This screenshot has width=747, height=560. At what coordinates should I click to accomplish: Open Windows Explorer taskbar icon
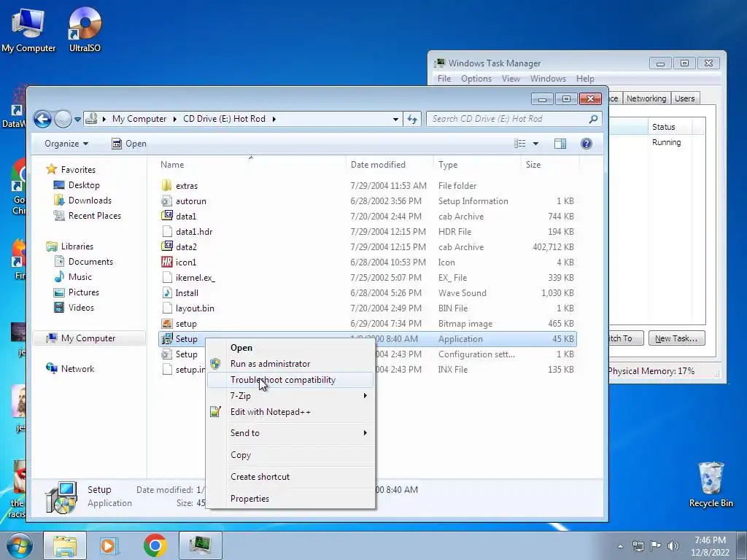click(x=65, y=546)
